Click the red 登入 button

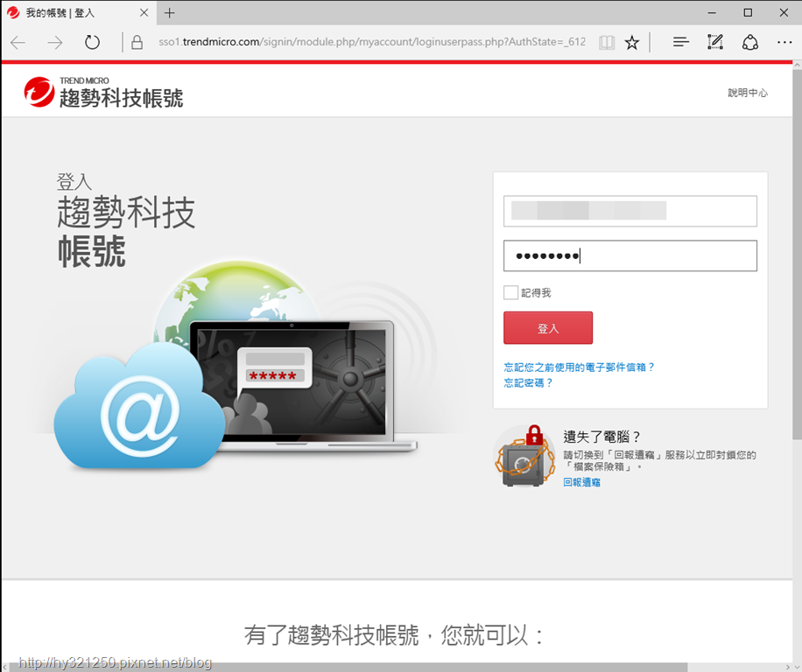pyautogui.click(x=548, y=327)
